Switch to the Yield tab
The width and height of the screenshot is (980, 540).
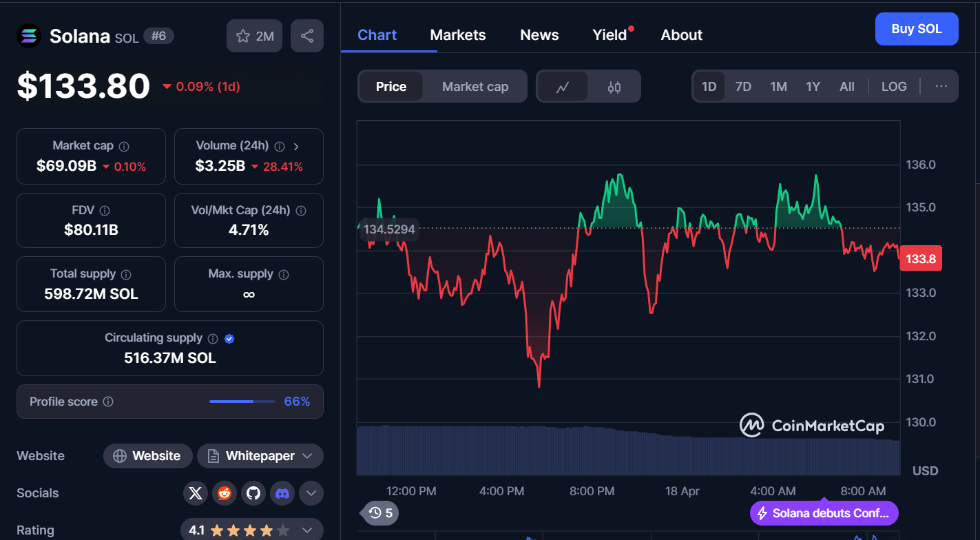pos(610,35)
